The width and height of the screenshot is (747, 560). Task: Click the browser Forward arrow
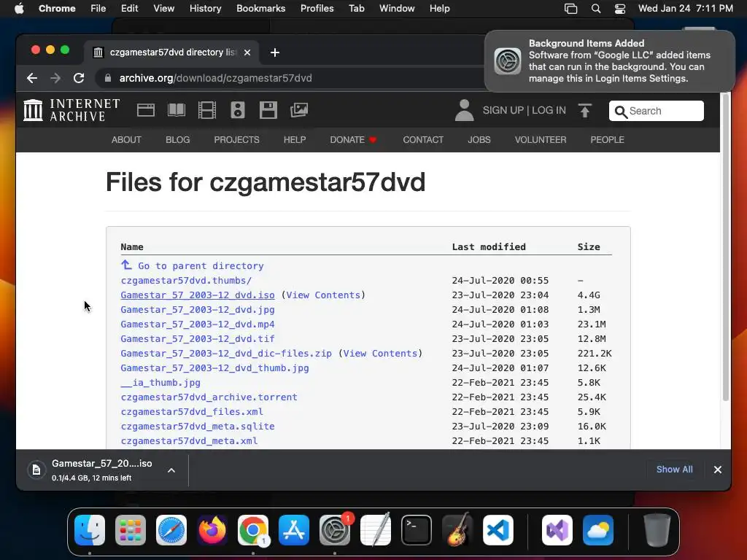[x=55, y=78]
